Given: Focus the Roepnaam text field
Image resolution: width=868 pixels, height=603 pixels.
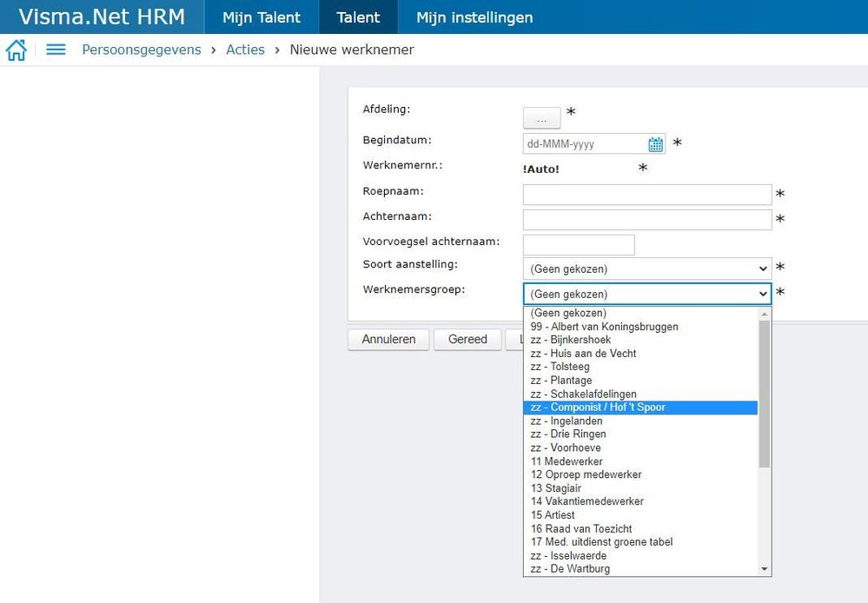Looking at the screenshot, I should click(x=646, y=195).
